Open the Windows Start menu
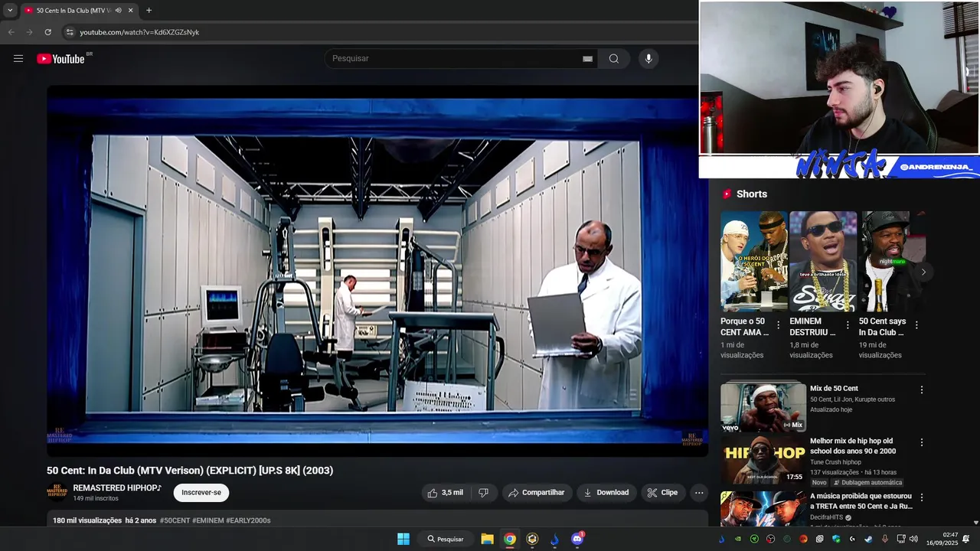The image size is (980, 551). [x=403, y=539]
